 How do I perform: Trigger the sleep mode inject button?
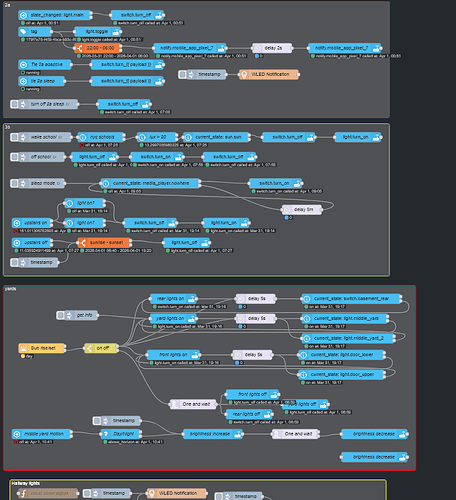(x=14, y=183)
